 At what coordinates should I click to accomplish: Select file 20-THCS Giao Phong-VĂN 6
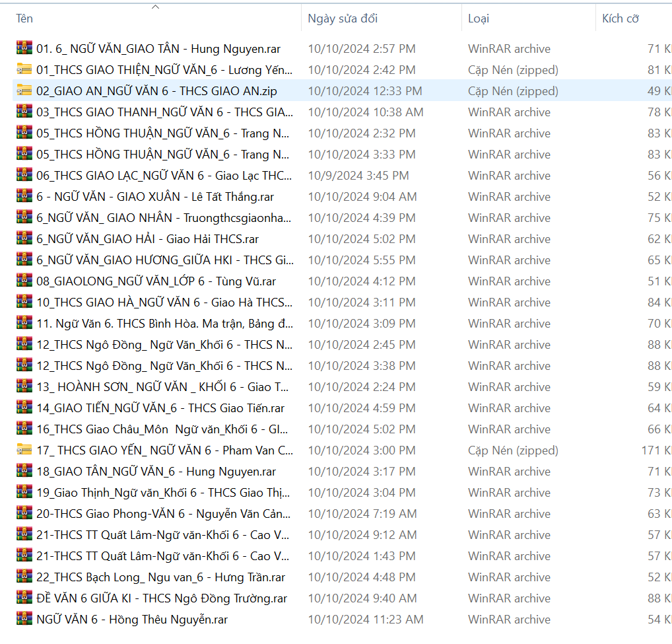tap(163, 514)
